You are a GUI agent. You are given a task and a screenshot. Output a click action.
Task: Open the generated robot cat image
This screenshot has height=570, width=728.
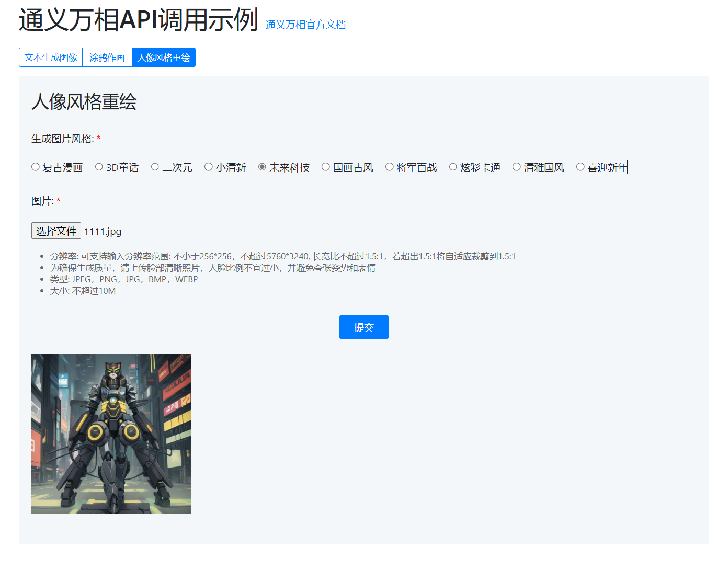click(111, 434)
